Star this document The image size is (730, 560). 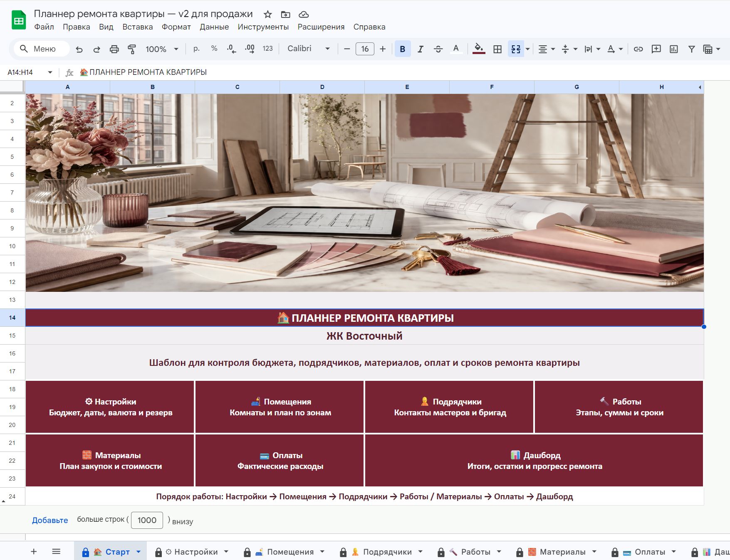(x=268, y=15)
